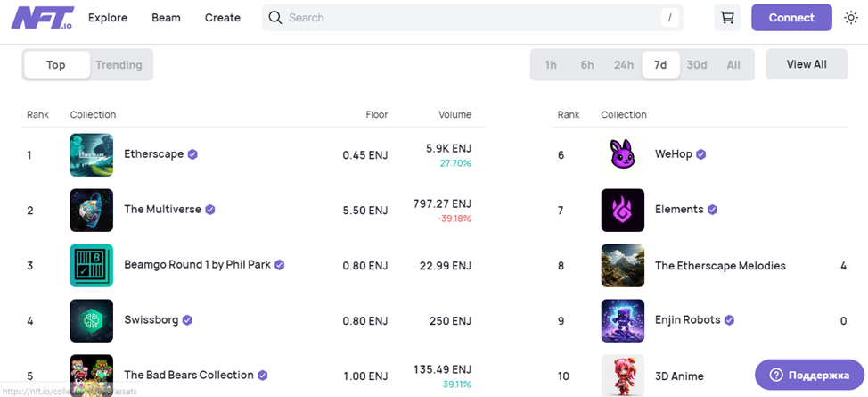Click the Elements collection icon
The height and width of the screenshot is (397, 868).
623,211
